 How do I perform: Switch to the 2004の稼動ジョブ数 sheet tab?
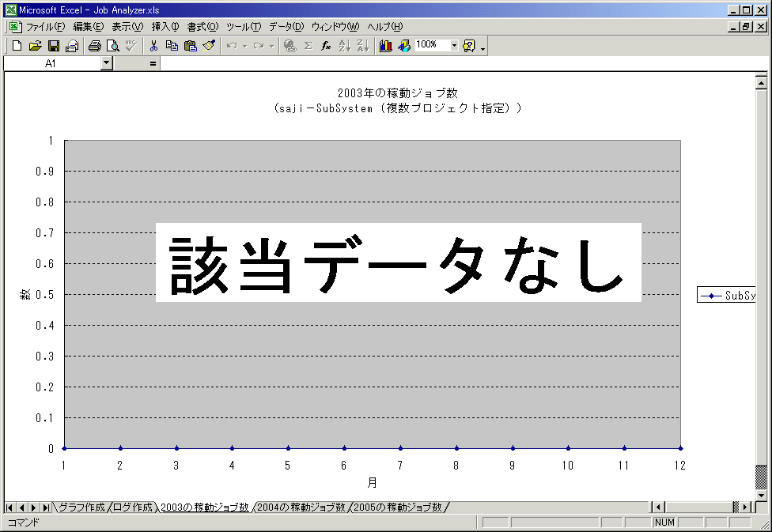point(301,507)
